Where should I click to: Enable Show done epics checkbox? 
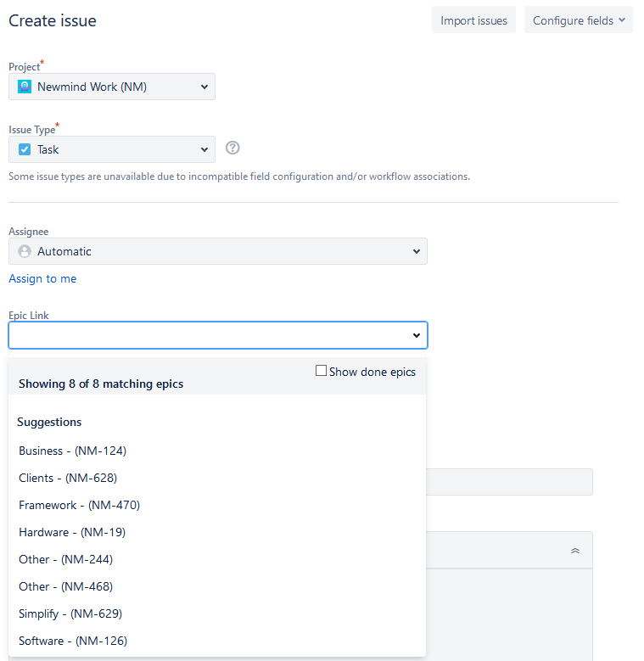pyautogui.click(x=321, y=371)
